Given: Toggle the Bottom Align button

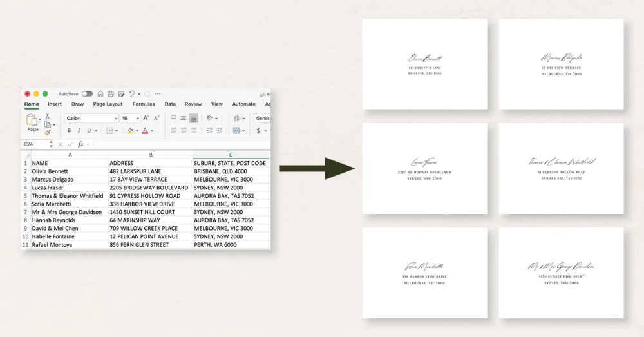Looking at the screenshot, I should click(193, 118).
